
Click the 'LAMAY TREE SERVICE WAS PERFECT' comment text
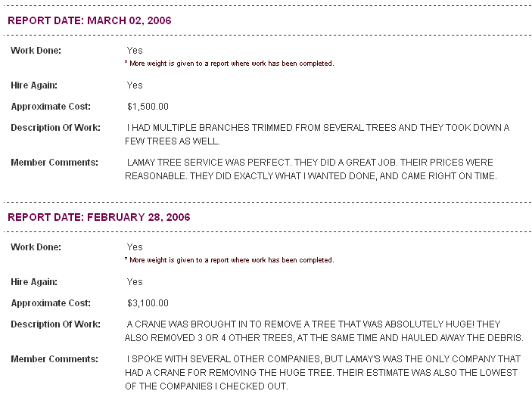coord(311,169)
